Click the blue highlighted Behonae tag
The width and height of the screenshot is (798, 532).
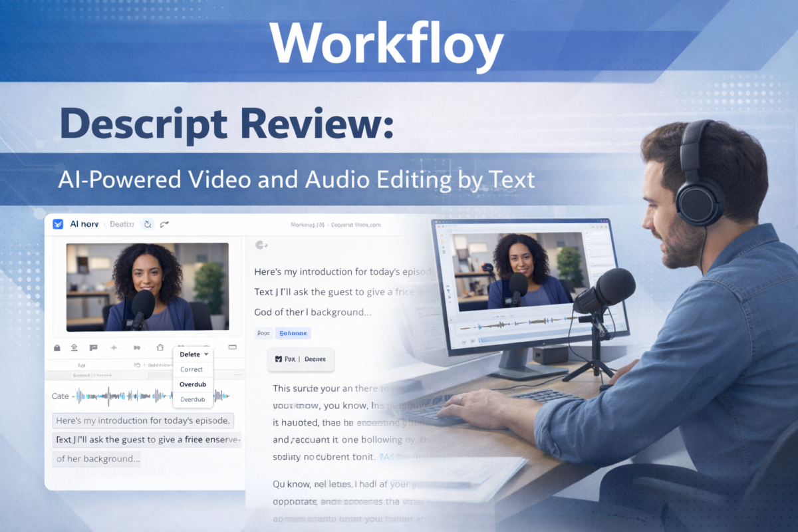pos(293,333)
